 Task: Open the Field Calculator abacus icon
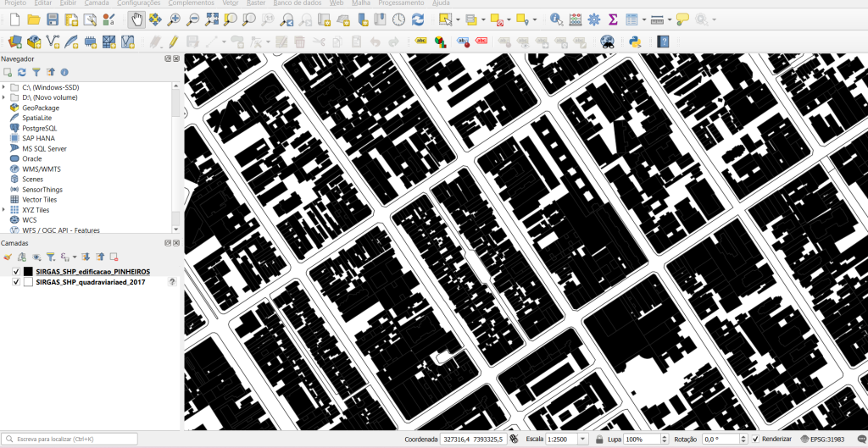576,20
